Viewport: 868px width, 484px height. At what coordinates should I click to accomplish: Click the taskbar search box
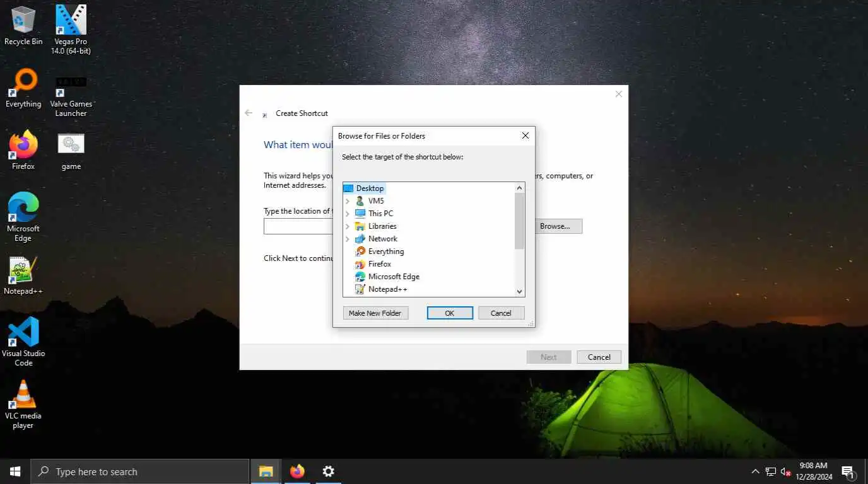click(x=139, y=471)
